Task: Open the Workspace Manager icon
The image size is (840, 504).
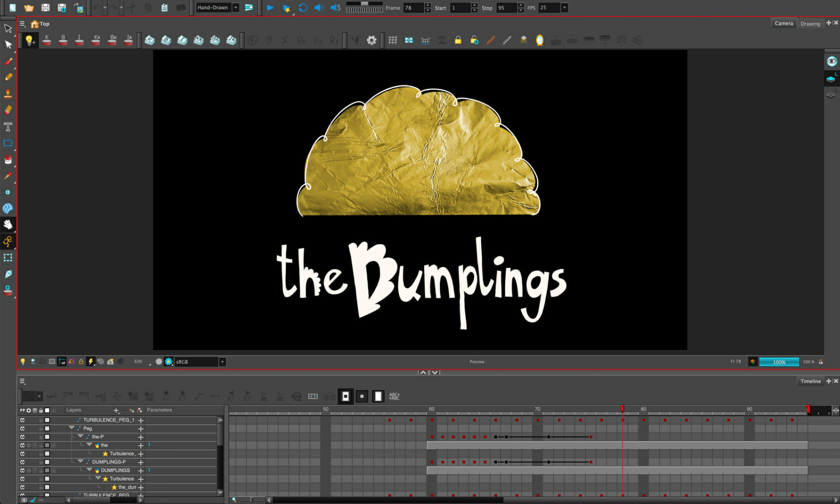Action: point(249,7)
